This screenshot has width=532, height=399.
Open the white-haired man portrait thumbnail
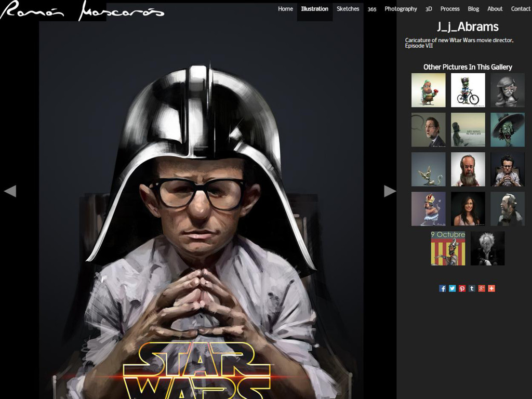click(487, 248)
